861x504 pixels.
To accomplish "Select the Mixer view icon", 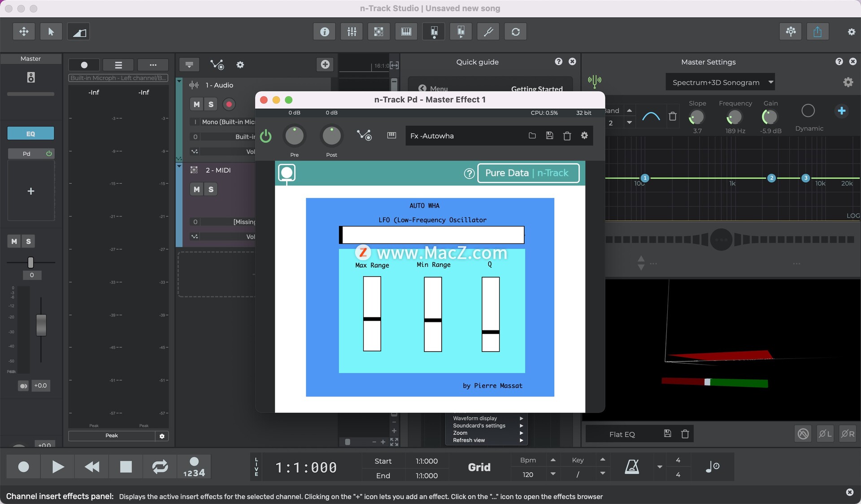I will coord(351,31).
